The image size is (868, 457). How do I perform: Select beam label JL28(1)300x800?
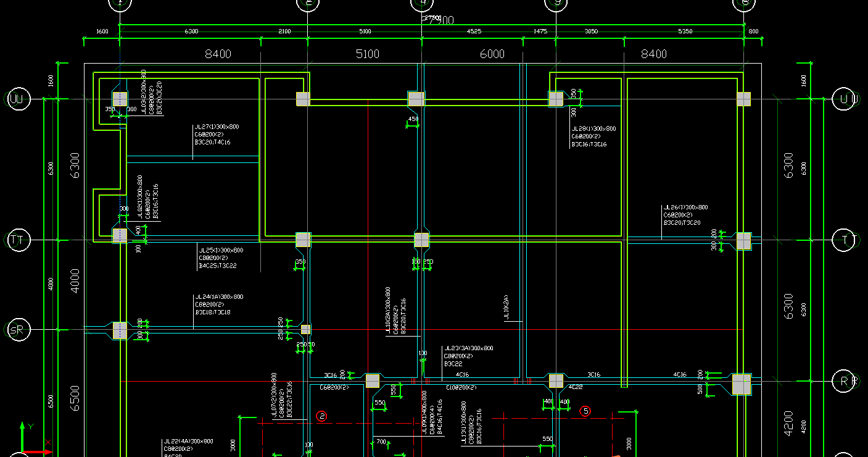pyautogui.click(x=593, y=129)
